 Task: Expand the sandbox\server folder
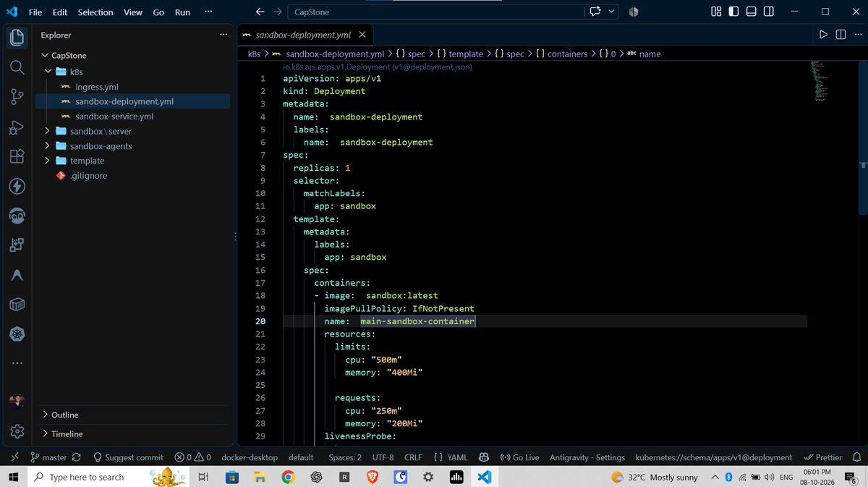click(46, 131)
